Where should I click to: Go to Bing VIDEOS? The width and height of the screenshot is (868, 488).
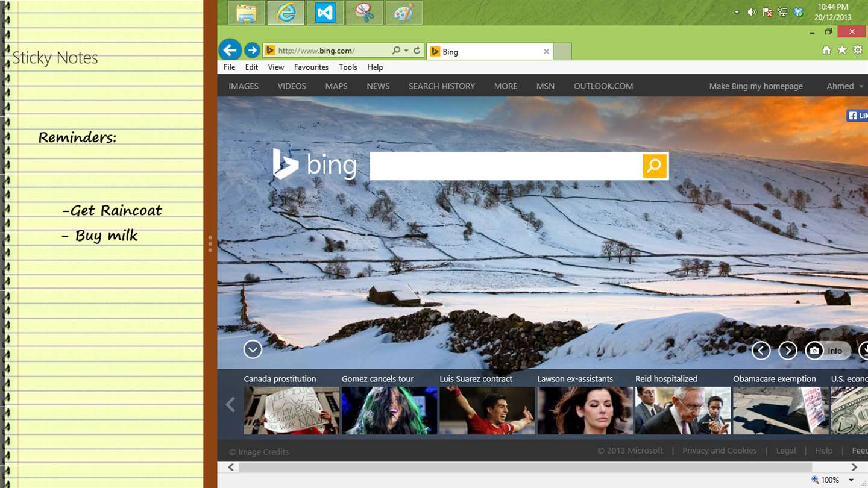click(x=292, y=86)
